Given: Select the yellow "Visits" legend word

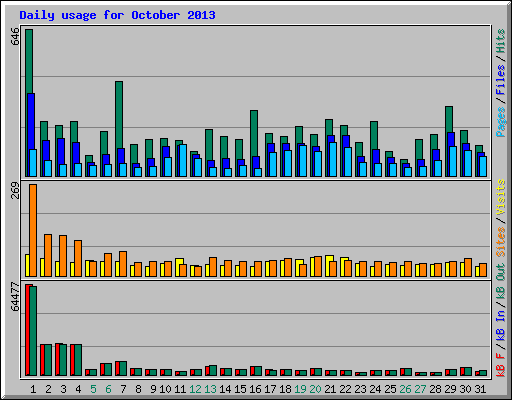Looking at the screenshot, I should coord(501,197).
